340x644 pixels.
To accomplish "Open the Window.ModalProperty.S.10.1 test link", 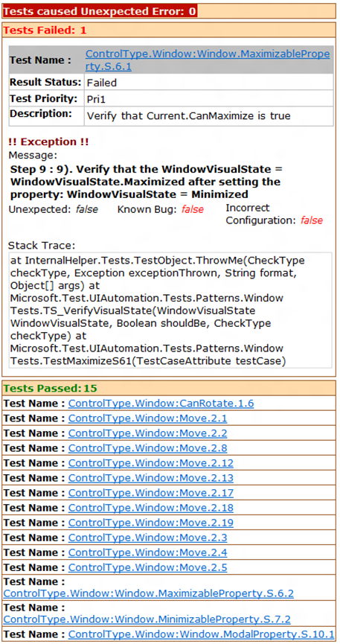I will click(201, 634).
